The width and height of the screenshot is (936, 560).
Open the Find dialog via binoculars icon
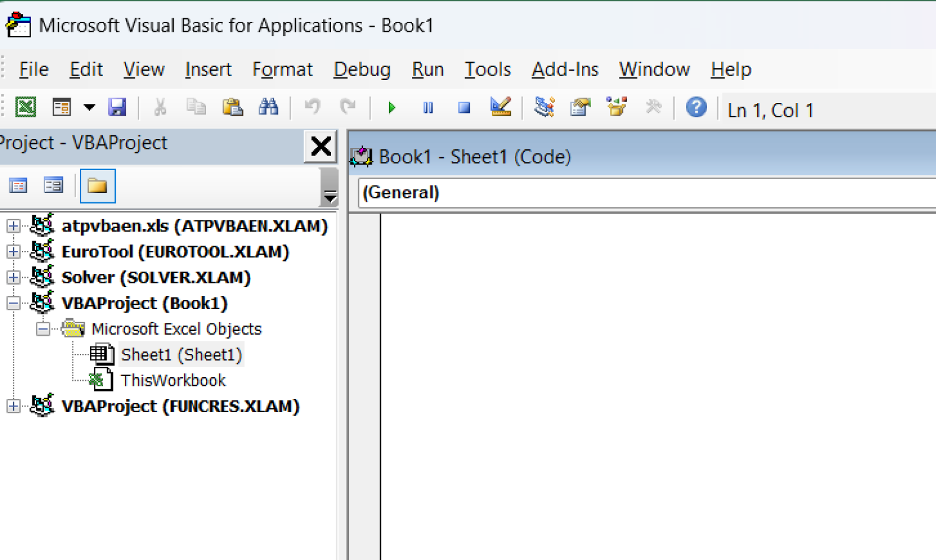269,107
